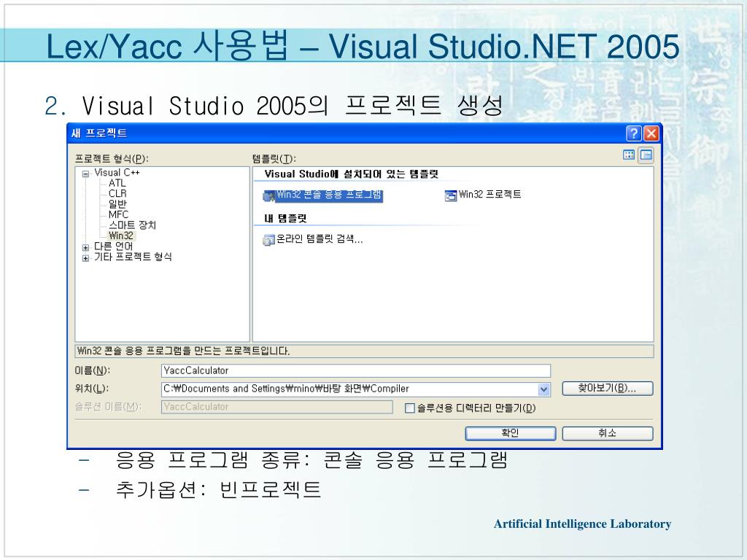
Task: Select 일반 in project types tree
Action: [117, 204]
